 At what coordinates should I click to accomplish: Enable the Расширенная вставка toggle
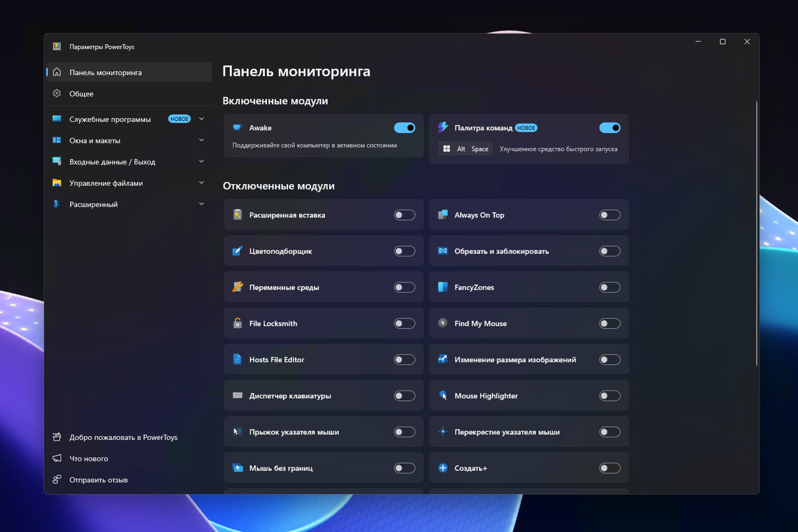(404, 215)
